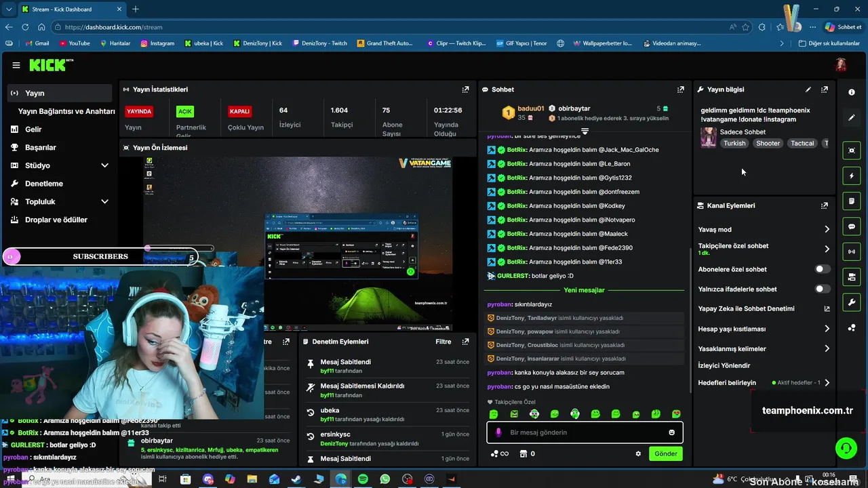Viewport: 868px width, 488px height.
Task: Open new browser tab with plus button
Action: (136, 9)
